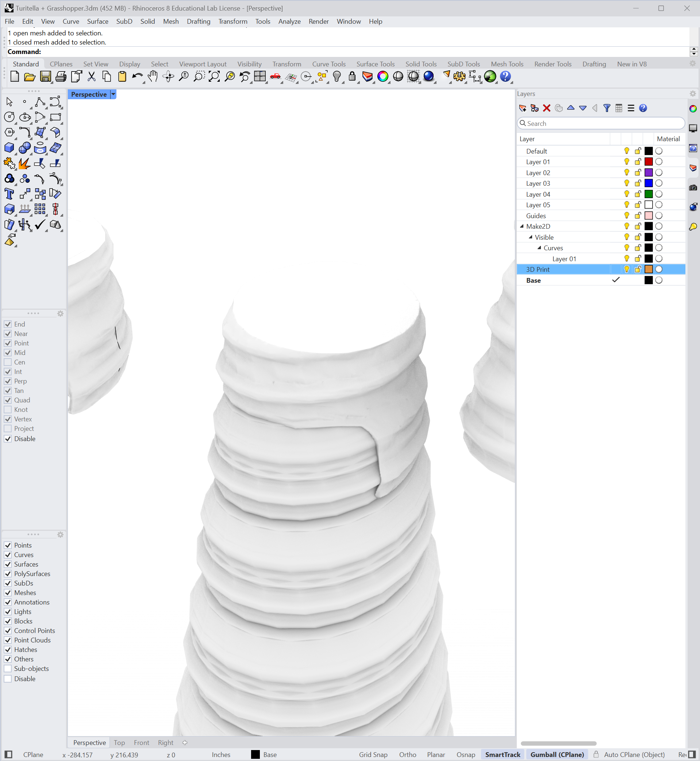The width and height of the screenshot is (700, 761).
Task: Collapse the Curves sublayer
Action: 539,248
